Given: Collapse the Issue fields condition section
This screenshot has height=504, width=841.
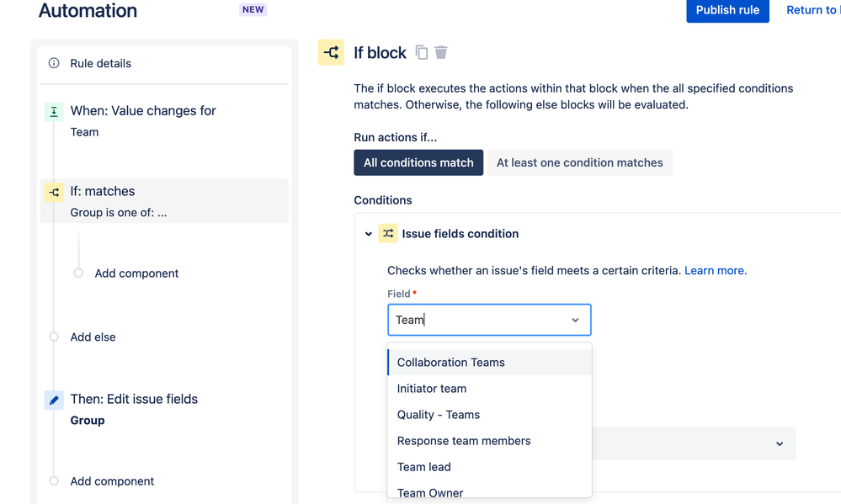Looking at the screenshot, I should tap(369, 234).
